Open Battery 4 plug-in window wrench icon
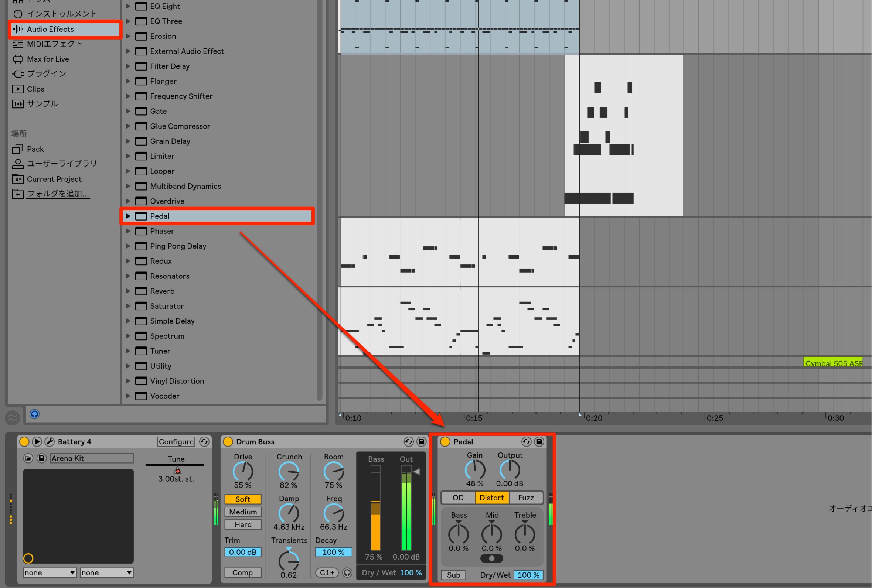The width and height of the screenshot is (872, 588). coord(50,441)
